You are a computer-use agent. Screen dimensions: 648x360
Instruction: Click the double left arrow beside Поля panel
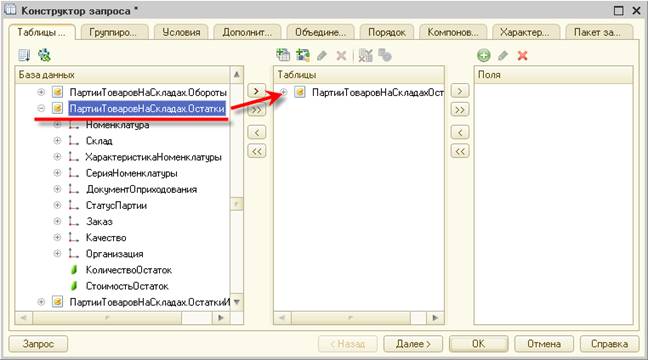tap(460, 151)
